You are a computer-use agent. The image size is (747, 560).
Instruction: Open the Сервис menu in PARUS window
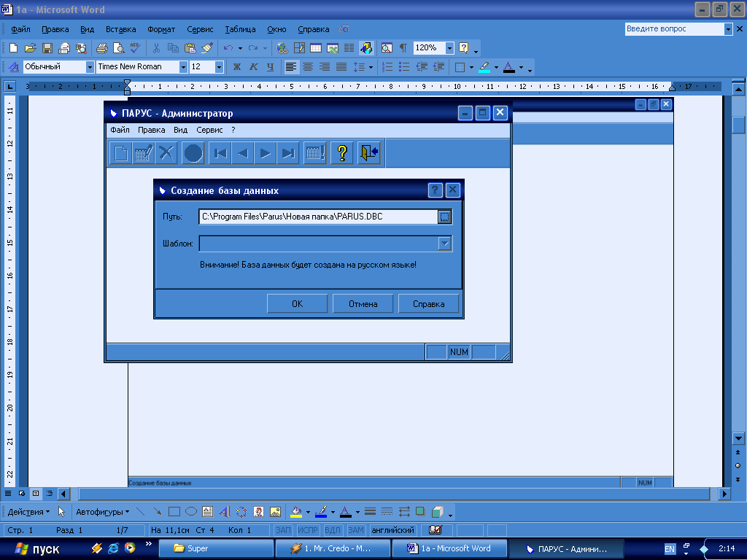(x=209, y=130)
